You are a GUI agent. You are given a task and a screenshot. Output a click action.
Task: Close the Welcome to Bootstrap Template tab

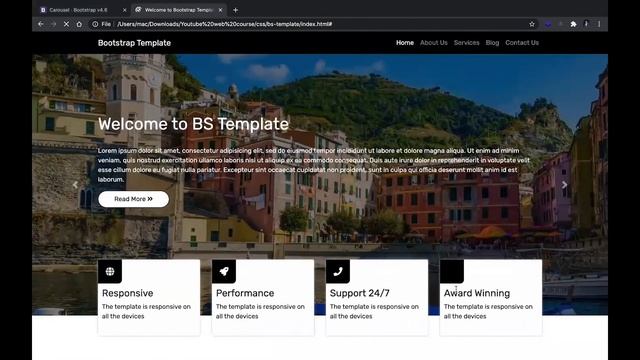tap(220, 10)
